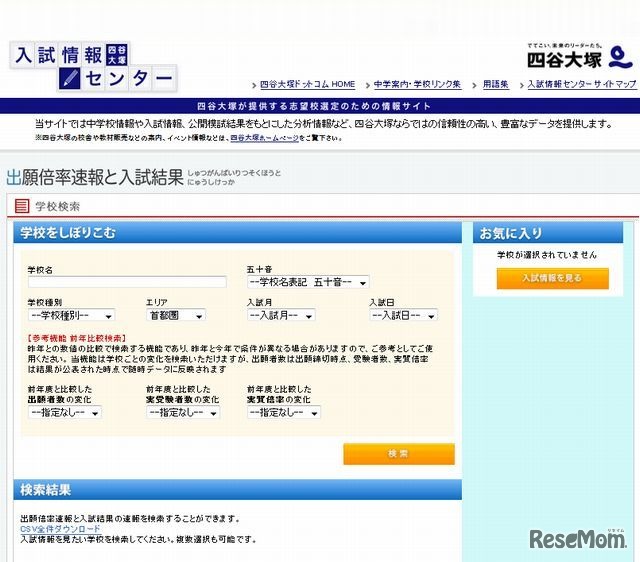Open 入試情報センター サイトマップ link
Image resolution: width=640 pixels, height=562 pixels.
click(x=582, y=84)
